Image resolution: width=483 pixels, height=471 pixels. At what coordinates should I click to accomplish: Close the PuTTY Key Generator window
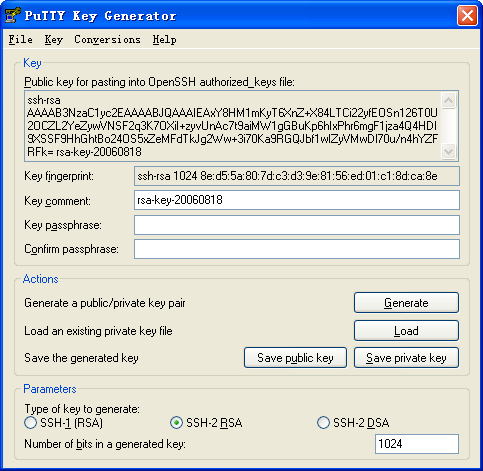point(467,16)
